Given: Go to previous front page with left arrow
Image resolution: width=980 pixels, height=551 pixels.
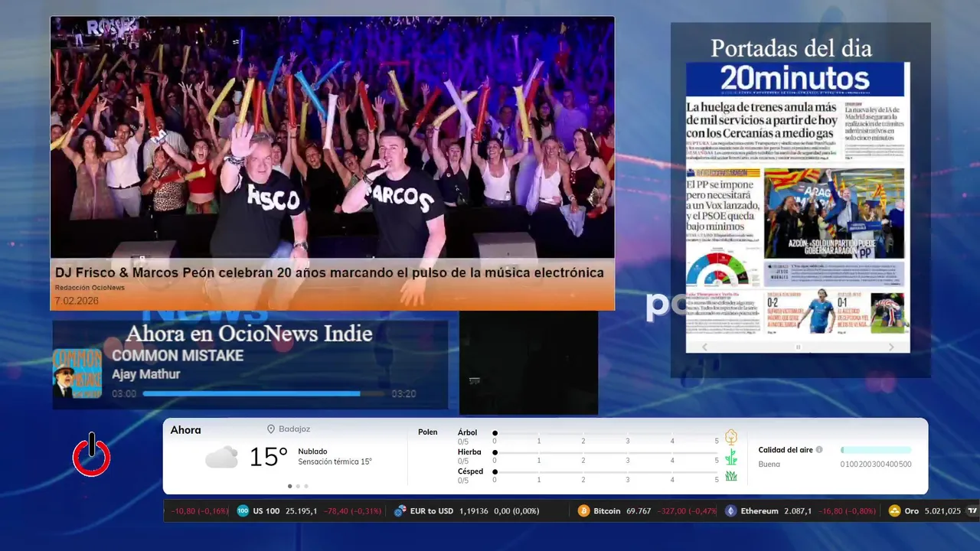Looking at the screenshot, I should 705,347.
